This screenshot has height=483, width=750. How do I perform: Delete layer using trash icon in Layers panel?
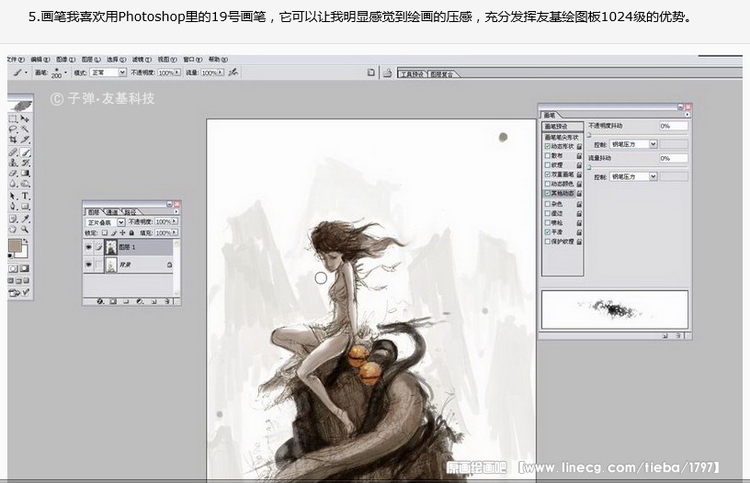(x=167, y=301)
